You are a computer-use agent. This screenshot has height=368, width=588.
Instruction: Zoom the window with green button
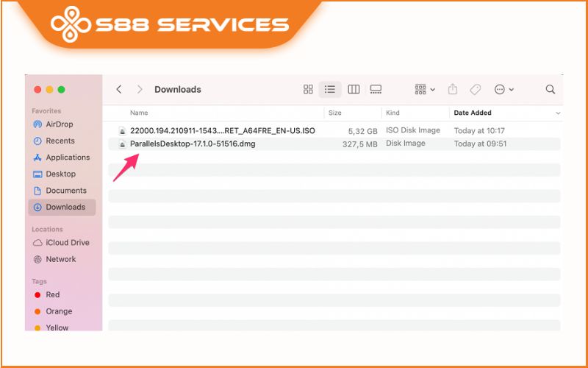point(62,89)
